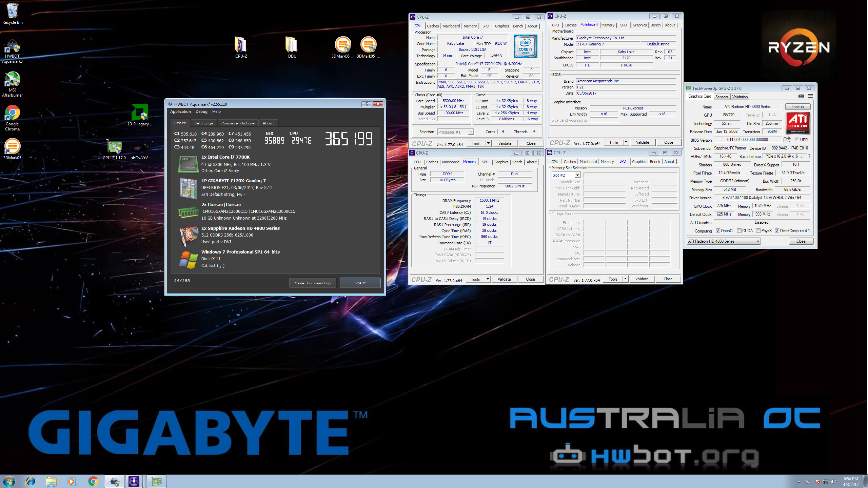The height and width of the screenshot is (488, 868).
Task: Open the DDU folder on desktop
Action: click(x=292, y=47)
